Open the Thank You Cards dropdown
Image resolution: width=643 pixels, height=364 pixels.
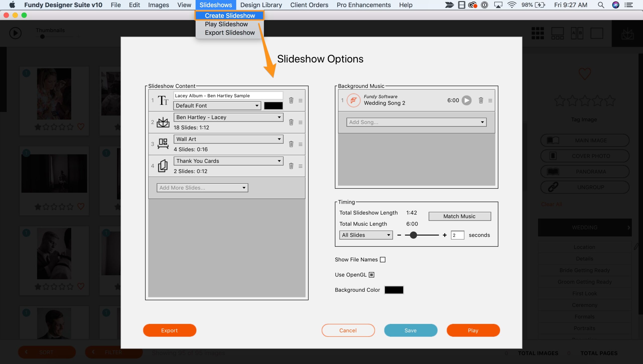228,161
